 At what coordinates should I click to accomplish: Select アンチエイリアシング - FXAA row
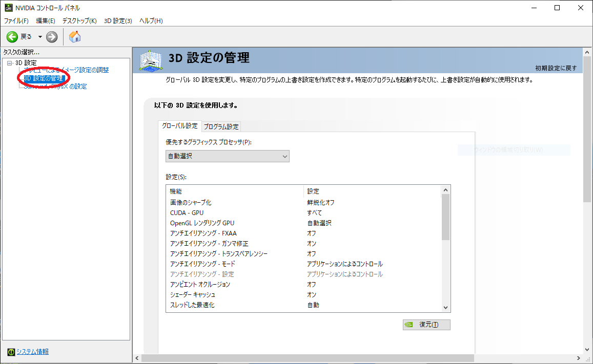(x=304, y=233)
